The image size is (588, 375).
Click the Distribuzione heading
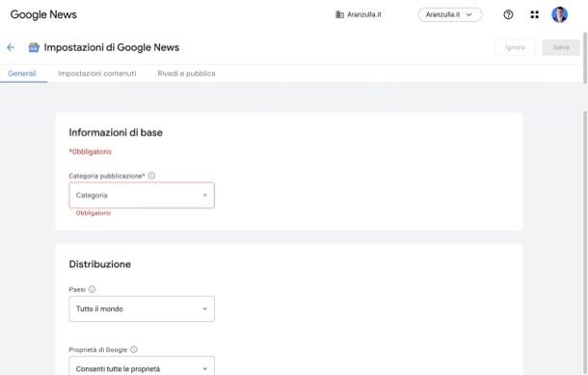coord(99,264)
